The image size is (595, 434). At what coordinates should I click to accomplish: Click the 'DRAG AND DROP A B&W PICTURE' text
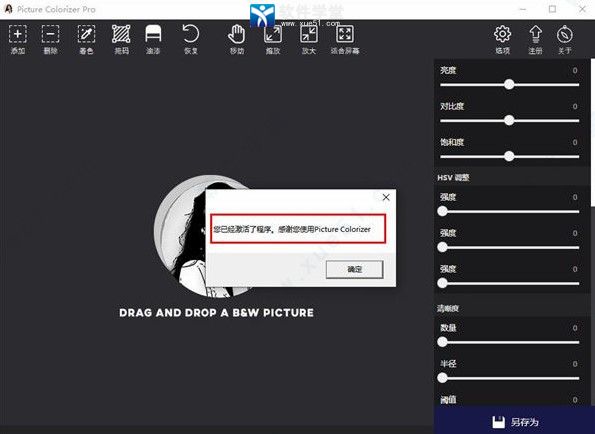[x=216, y=313]
